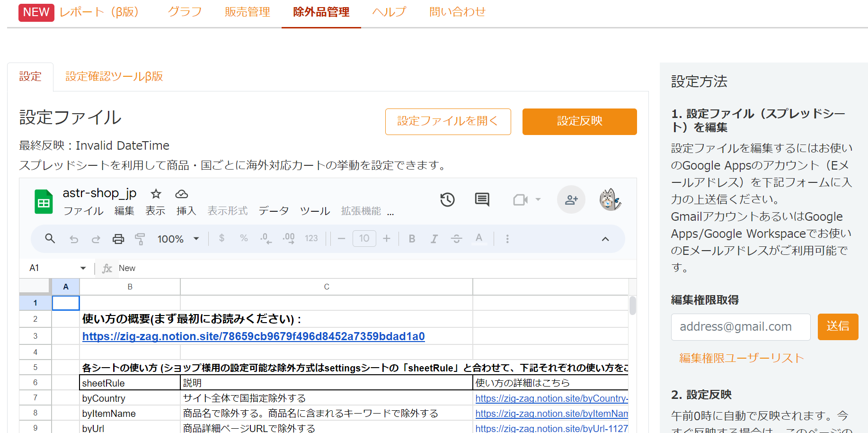Image resolution: width=868 pixels, height=433 pixels.
Task: Expand the video call options arrow
Action: coord(538,199)
